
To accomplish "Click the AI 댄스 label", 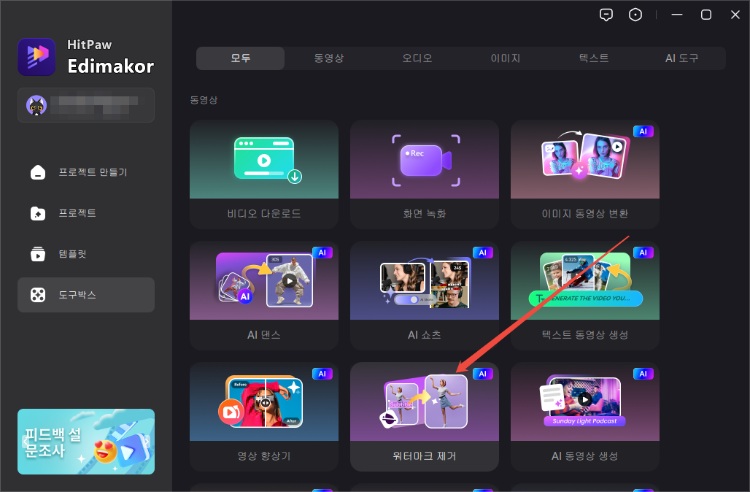I will tap(264, 335).
